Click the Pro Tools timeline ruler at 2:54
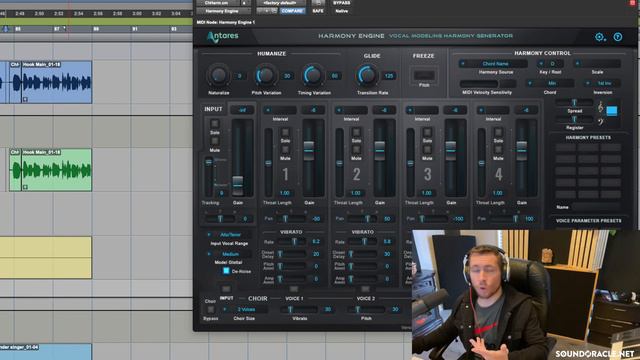Image resolution: width=640 pixels, height=360 pixels. tap(78, 14)
